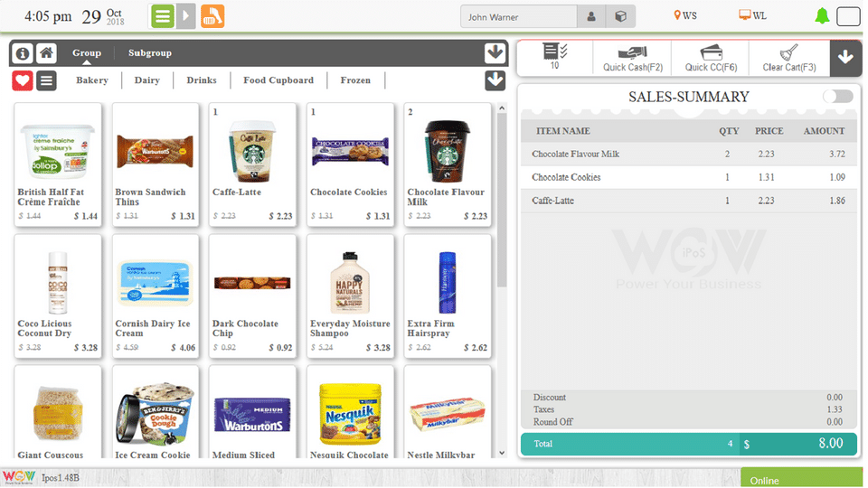Image resolution: width=868 pixels, height=488 pixels.
Task: Add Brown Sandwich Thins product
Action: pos(155,164)
